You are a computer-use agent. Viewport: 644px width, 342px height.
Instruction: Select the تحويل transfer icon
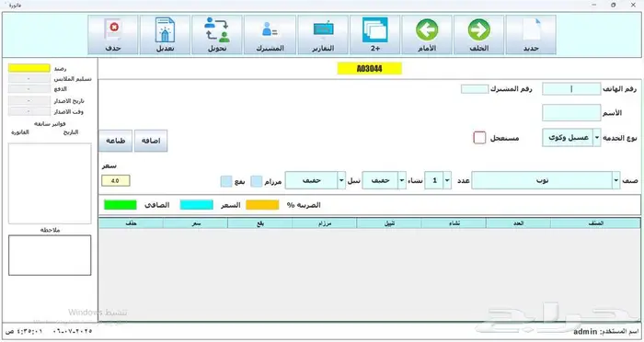pyautogui.click(x=217, y=35)
